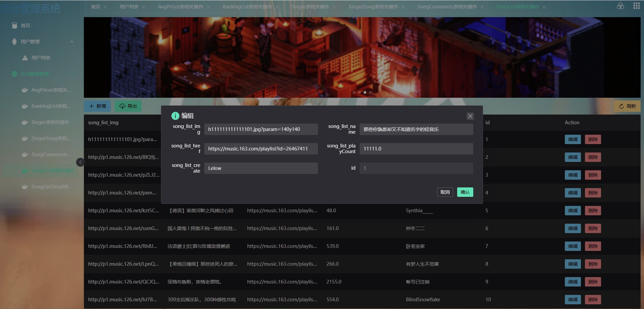Screen dimensions: 644x309
Task: Click 编辑 for row id 9
Action: (x=573, y=282)
